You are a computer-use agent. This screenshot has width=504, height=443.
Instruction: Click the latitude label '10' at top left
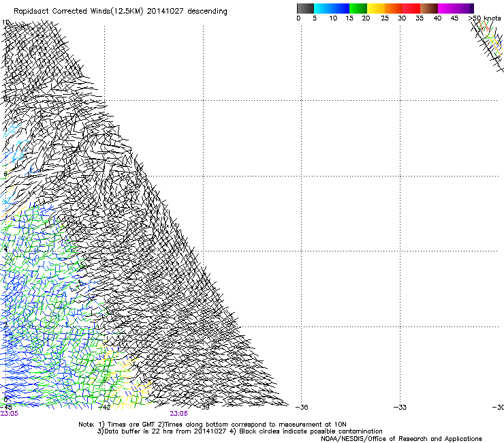[x=5, y=22]
